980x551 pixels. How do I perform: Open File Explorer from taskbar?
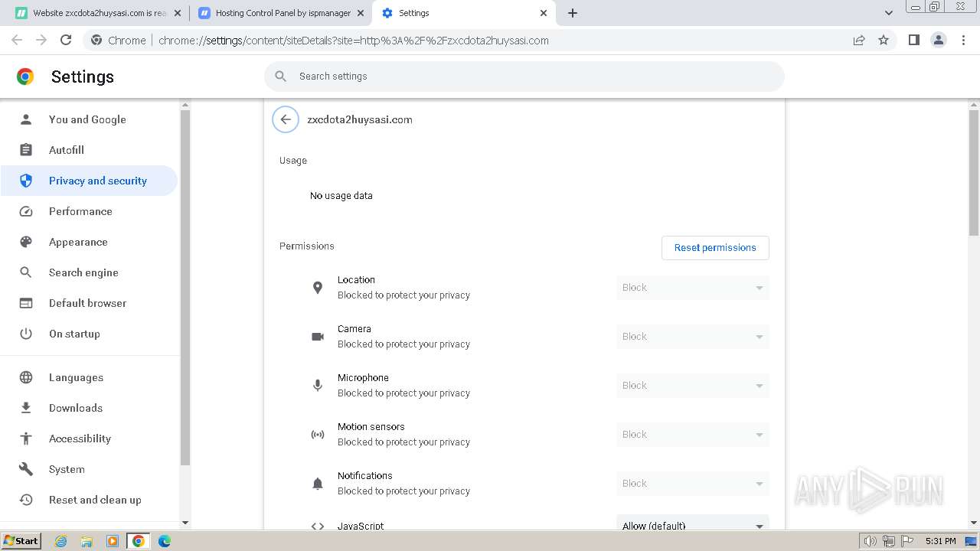pyautogui.click(x=87, y=541)
